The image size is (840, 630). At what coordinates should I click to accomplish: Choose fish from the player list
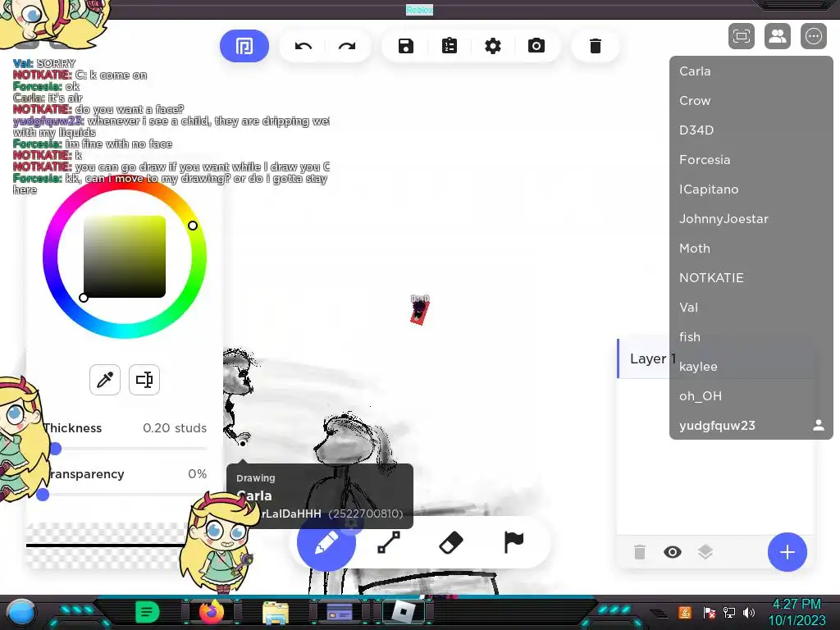(x=751, y=337)
